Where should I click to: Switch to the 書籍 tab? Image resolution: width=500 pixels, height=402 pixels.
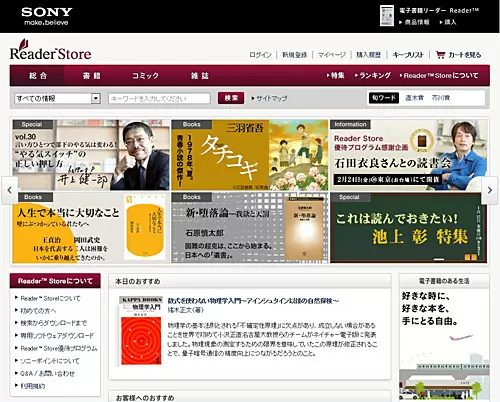point(91,76)
